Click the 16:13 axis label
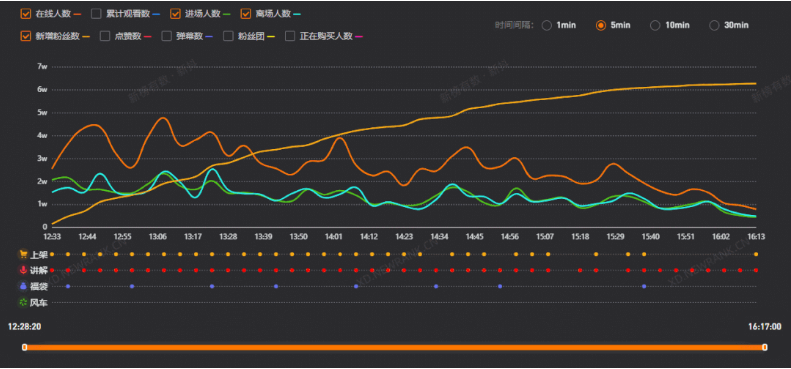Image resolution: width=791 pixels, height=369 pixels. 755,236
